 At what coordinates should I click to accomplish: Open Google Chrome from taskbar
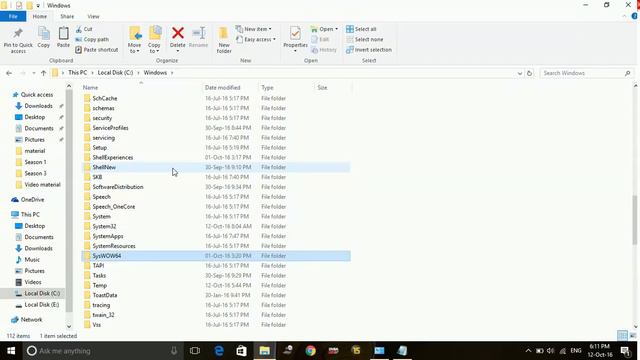point(311,351)
